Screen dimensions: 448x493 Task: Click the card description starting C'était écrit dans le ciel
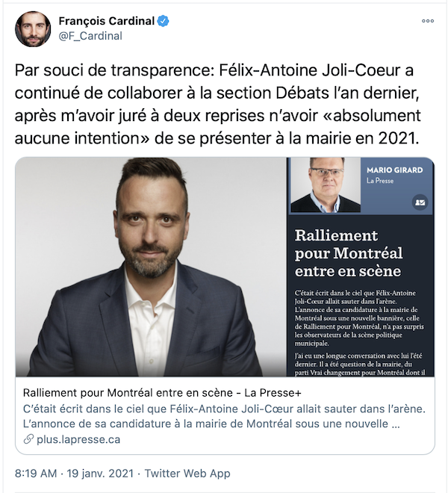coord(224,416)
